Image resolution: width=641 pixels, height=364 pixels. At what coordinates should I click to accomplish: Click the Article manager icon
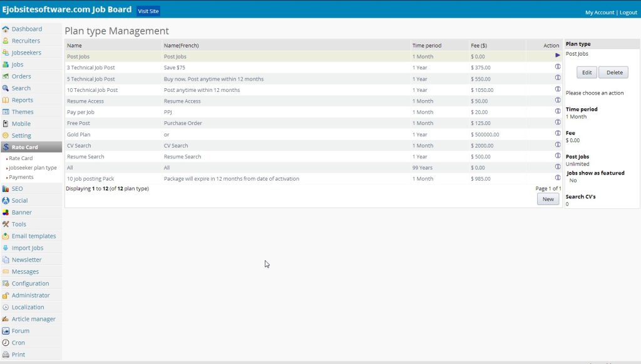click(5, 319)
